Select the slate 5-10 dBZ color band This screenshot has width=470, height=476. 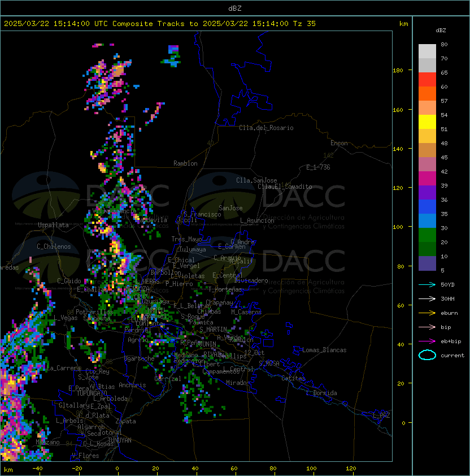(x=427, y=263)
